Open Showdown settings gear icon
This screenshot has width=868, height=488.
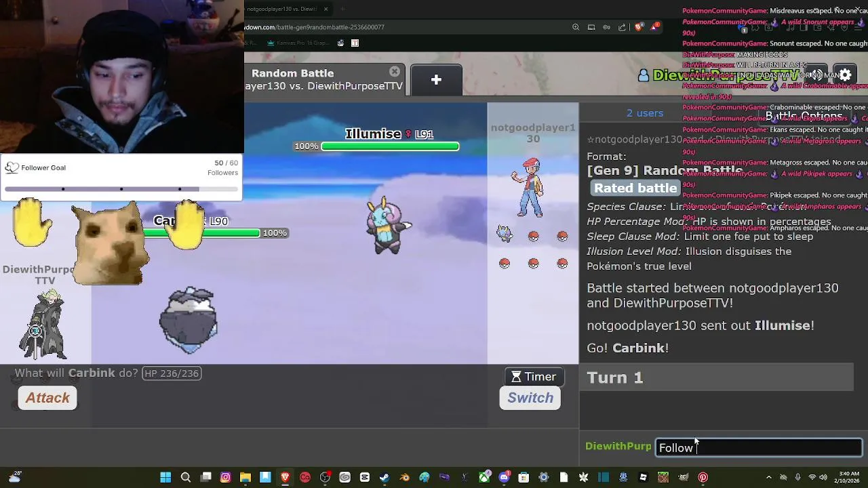[845, 75]
